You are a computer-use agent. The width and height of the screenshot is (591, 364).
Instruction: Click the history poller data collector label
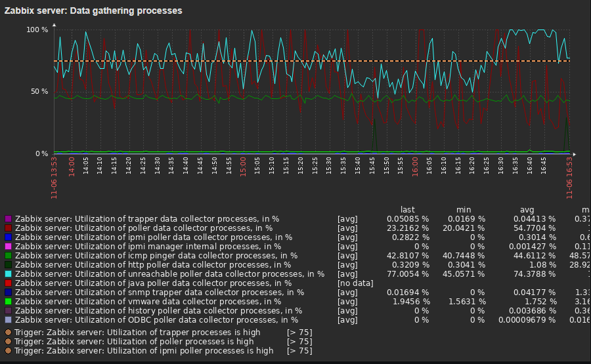pyautogui.click(x=158, y=311)
